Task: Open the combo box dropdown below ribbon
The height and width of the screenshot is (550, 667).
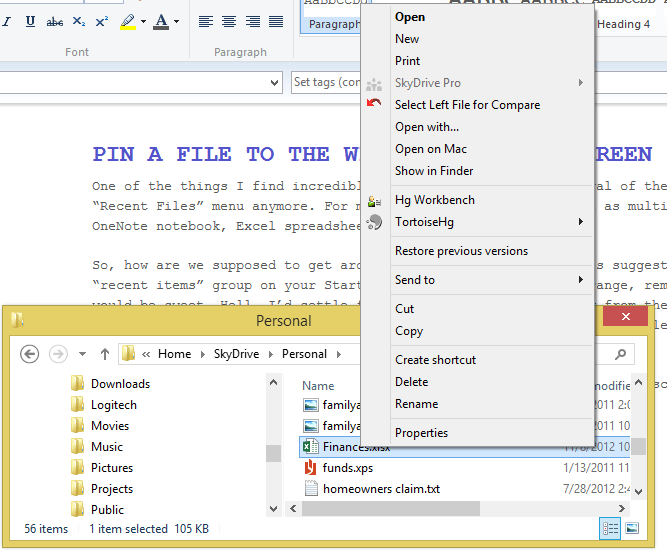Action: pyautogui.click(x=274, y=83)
